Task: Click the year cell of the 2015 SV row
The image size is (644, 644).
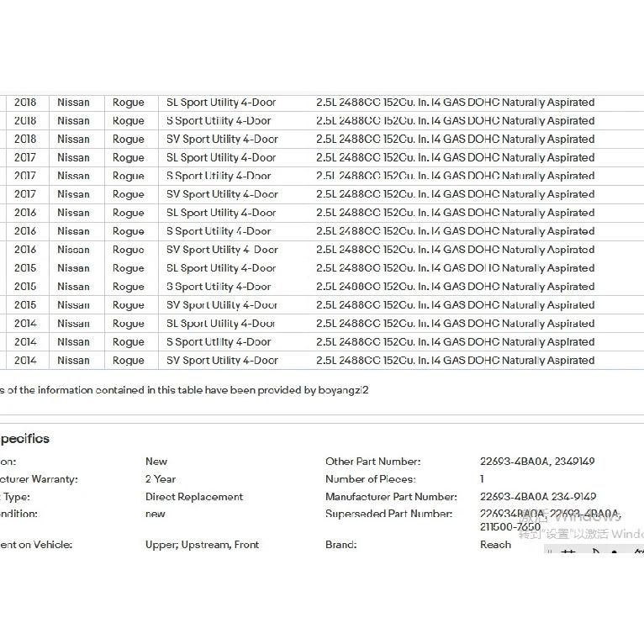Action: pos(25,305)
